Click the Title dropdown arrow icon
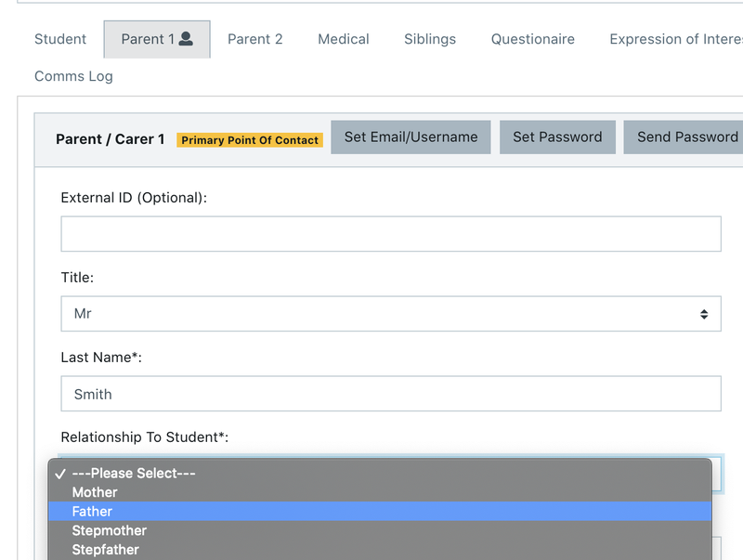The width and height of the screenshot is (743, 560). [704, 314]
